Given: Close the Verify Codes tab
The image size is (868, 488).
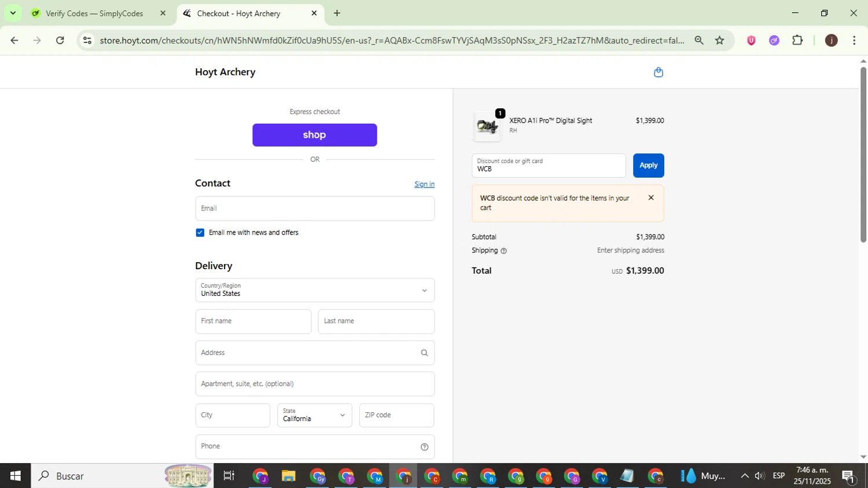Looking at the screenshot, I should point(163,13).
